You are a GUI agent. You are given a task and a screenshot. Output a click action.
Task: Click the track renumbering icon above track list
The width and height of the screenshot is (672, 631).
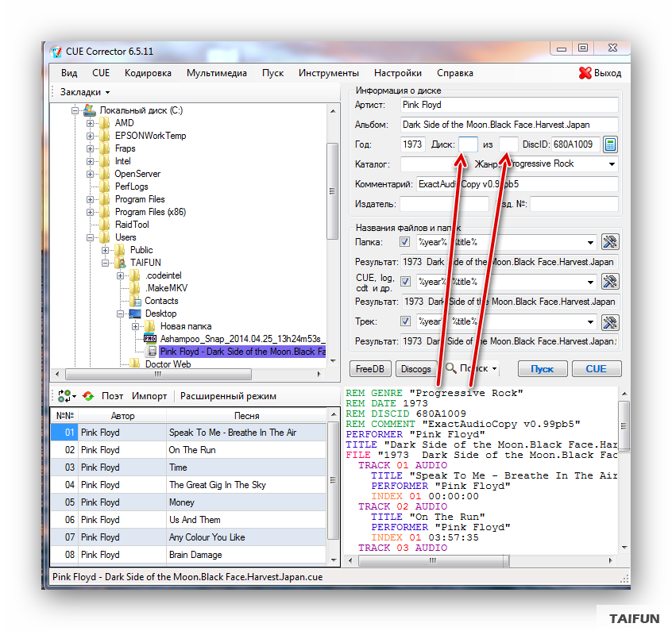tap(64, 396)
